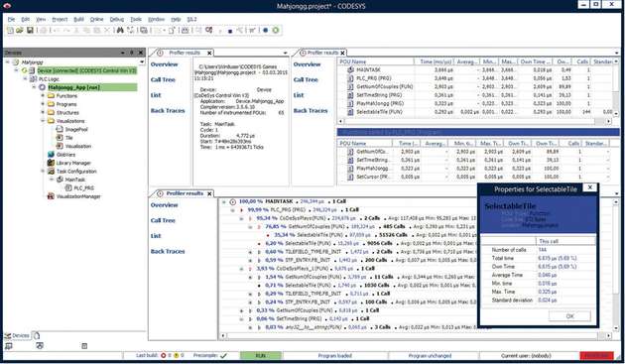Viewport: 625px width, 364px height.
Task: Click the binoculars Find icon in toolbar
Action: pyautogui.click(x=120, y=31)
